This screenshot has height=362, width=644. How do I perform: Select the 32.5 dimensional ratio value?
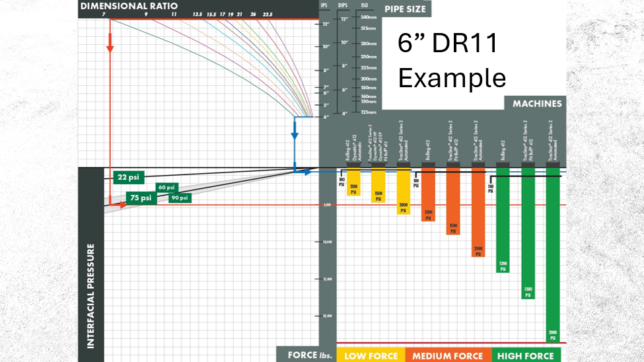[x=268, y=15]
